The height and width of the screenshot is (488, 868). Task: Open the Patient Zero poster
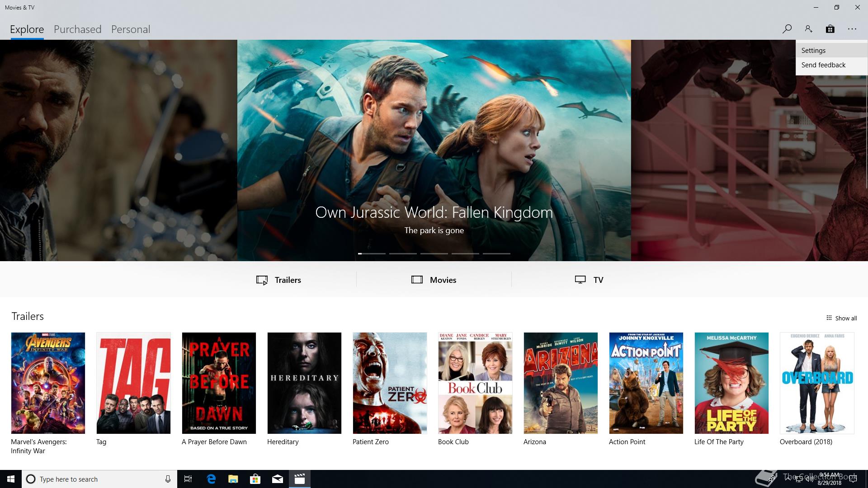[390, 383]
